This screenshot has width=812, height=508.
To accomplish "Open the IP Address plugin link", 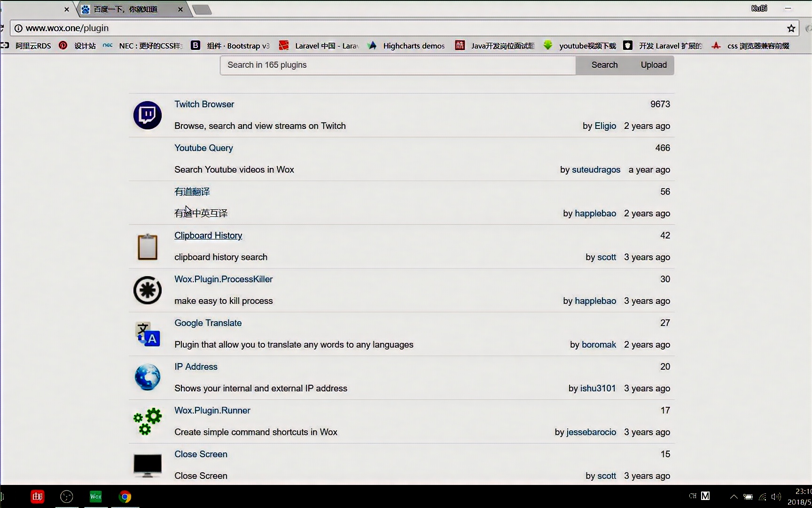I will (196, 367).
